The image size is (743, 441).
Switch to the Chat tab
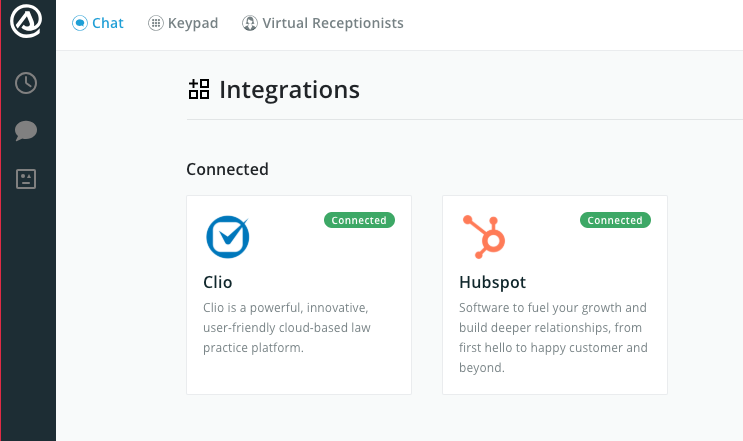(x=98, y=23)
